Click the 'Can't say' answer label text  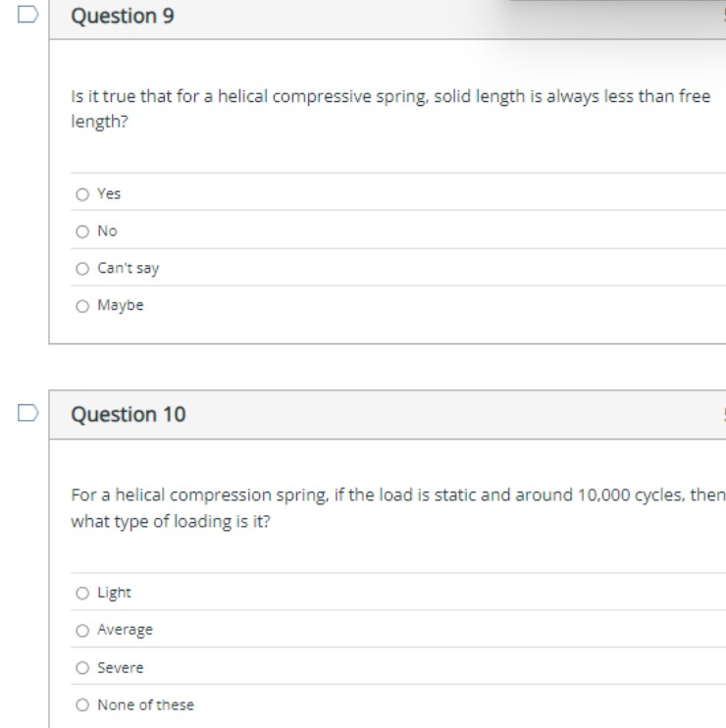tap(128, 269)
